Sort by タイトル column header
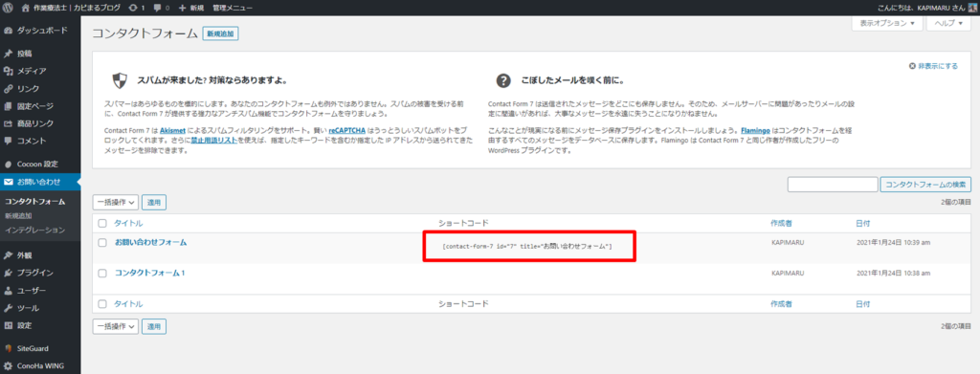Image resolution: width=980 pixels, height=374 pixels. [x=128, y=223]
